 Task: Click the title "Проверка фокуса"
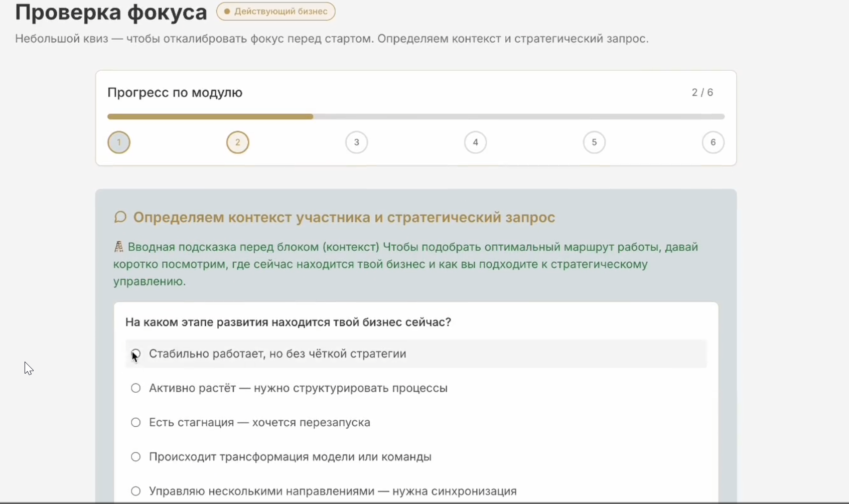110,12
